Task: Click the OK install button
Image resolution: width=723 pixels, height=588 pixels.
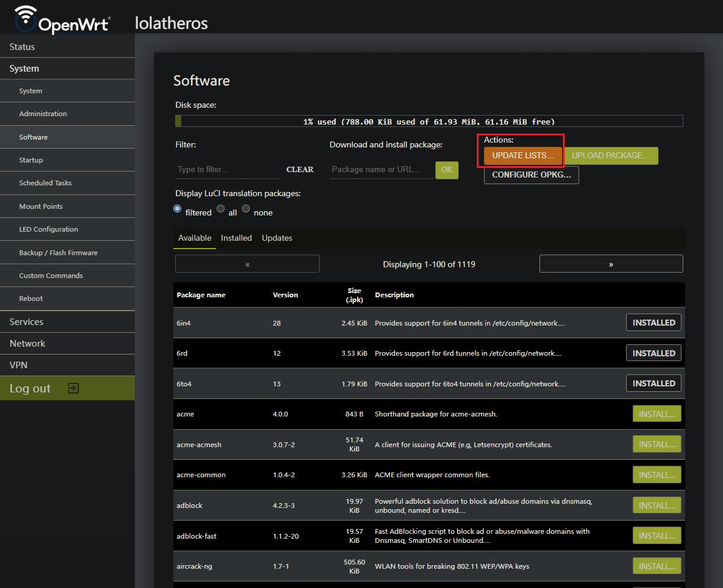Action: pos(447,170)
